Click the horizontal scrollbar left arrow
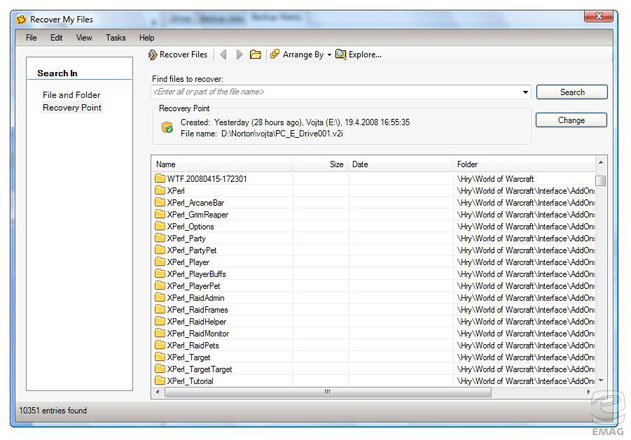Screen dimensions: 631x440 (x=157, y=392)
